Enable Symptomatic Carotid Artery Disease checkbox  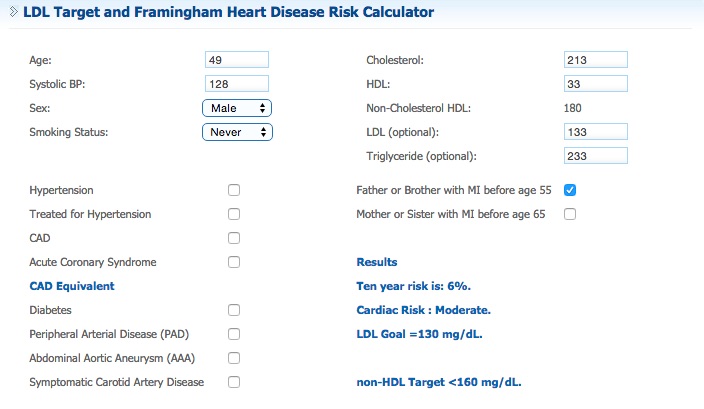click(x=234, y=382)
